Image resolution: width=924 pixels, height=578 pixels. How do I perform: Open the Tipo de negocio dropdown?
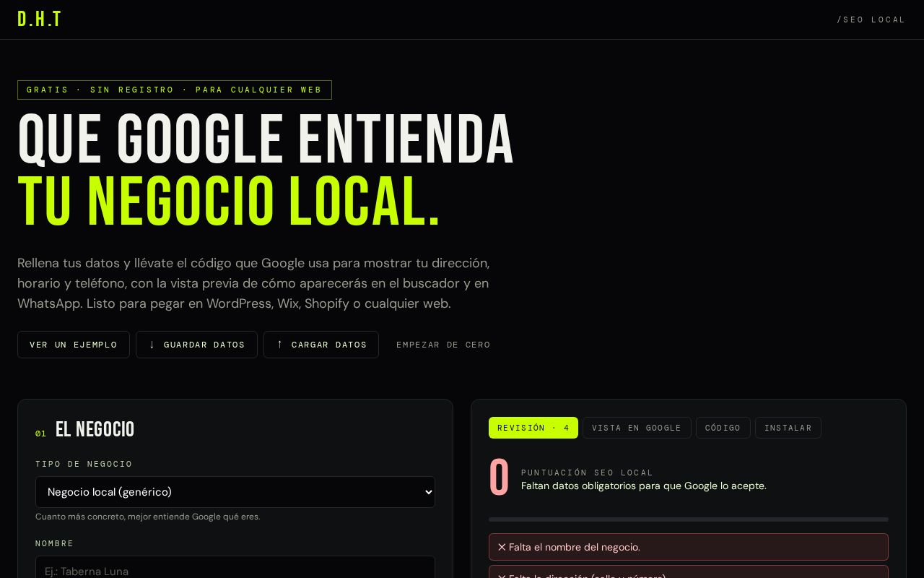pos(235,492)
